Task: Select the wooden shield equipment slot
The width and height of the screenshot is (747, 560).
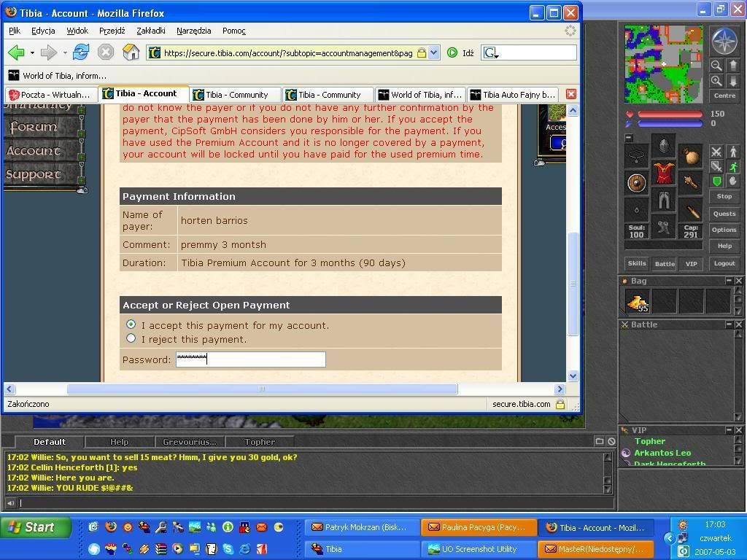Action: tap(636, 183)
